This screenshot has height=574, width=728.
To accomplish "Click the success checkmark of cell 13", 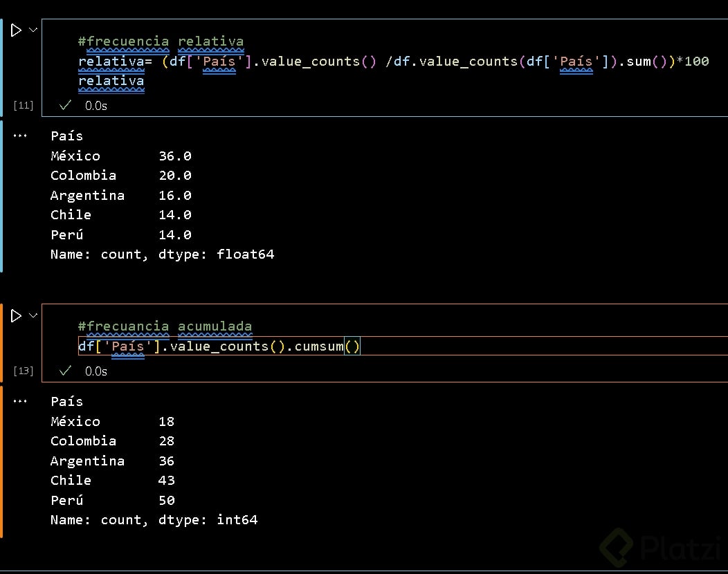I will [66, 371].
